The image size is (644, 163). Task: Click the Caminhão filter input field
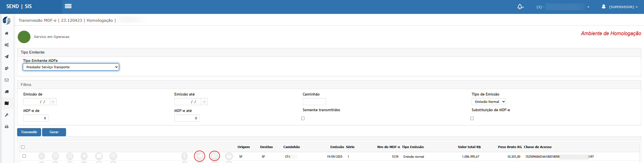click(x=314, y=102)
